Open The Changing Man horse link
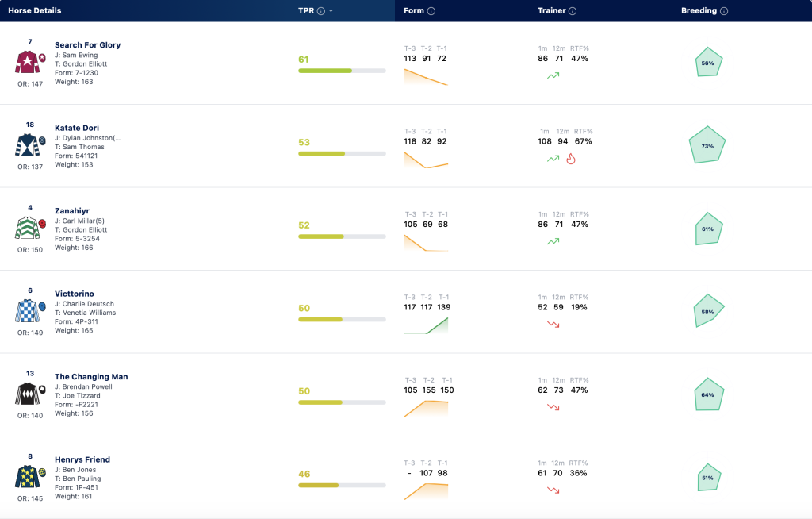The width and height of the screenshot is (812, 519). (x=91, y=377)
